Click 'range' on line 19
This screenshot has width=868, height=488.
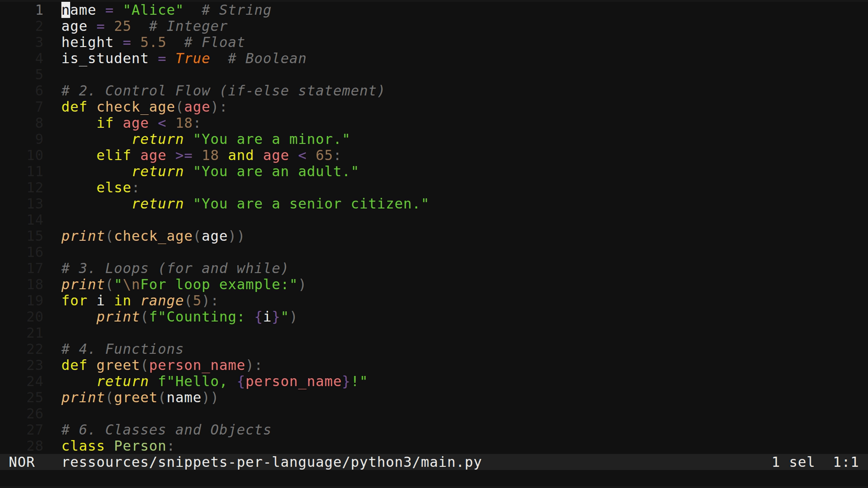coord(162,301)
